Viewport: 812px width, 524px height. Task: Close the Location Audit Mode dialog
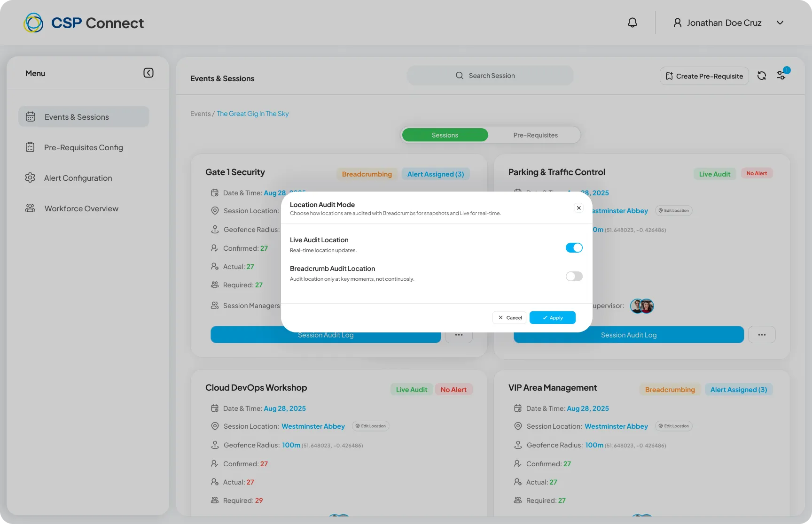[x=579, y=208]
